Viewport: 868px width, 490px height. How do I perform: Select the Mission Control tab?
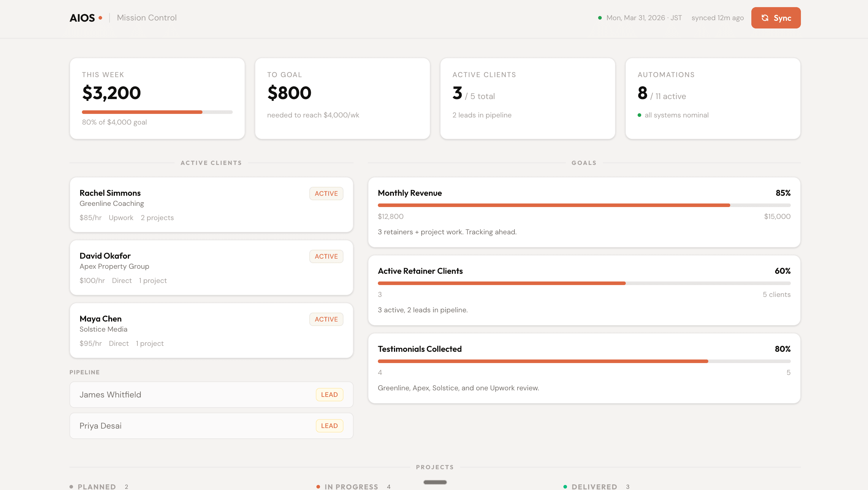(147, 17)
